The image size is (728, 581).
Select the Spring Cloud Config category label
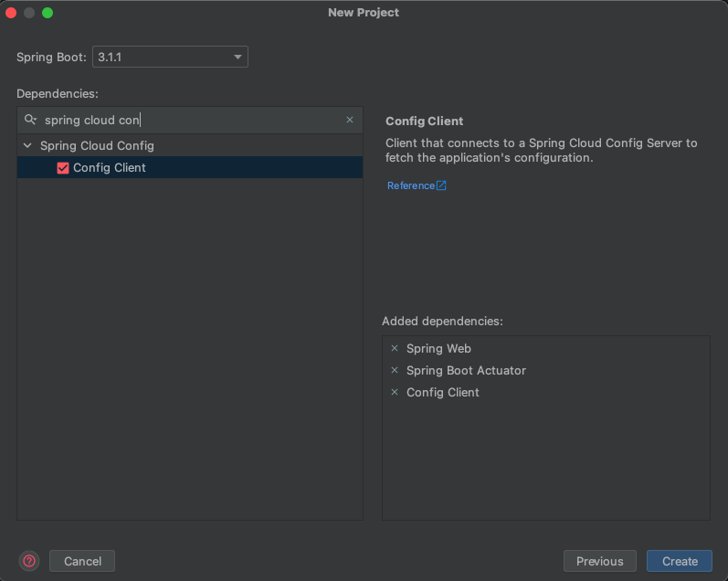(97, 146)
